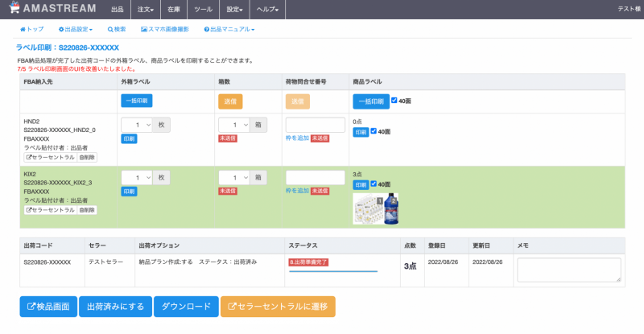Click 出荷済みにする button
644x334 pixels.
click(x=115, y=307)
